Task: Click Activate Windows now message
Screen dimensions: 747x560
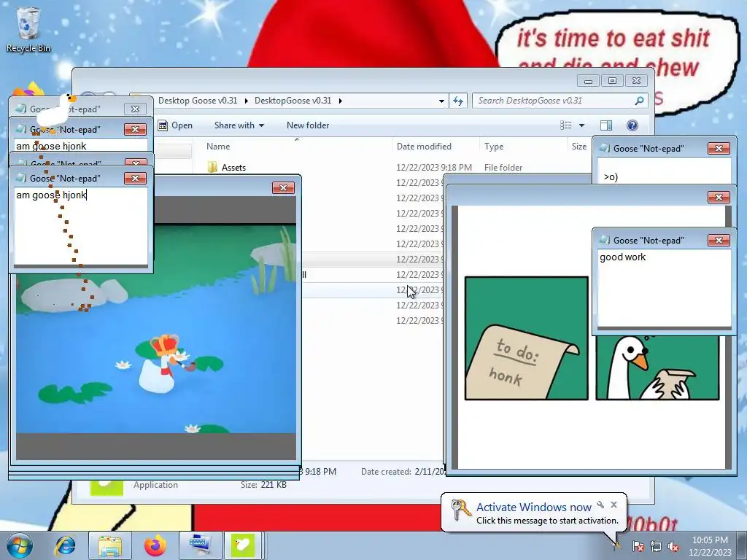Action: tap(533, 507)
